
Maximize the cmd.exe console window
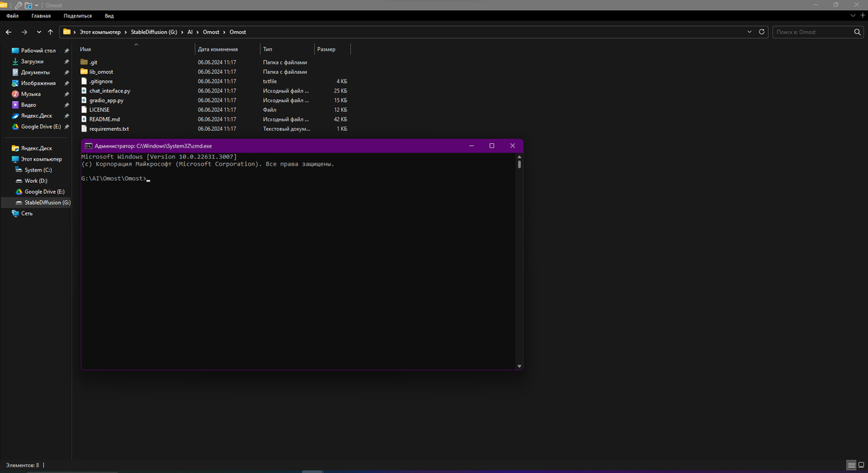[492, 145]
